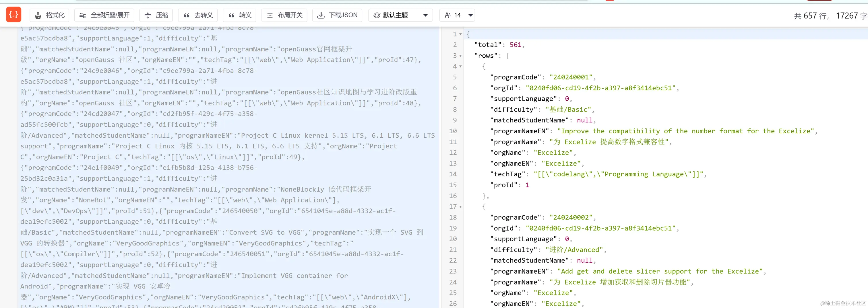The image size is (868, 308).
Task: Click programCode value "240240001"
Action: click(571, 77)
